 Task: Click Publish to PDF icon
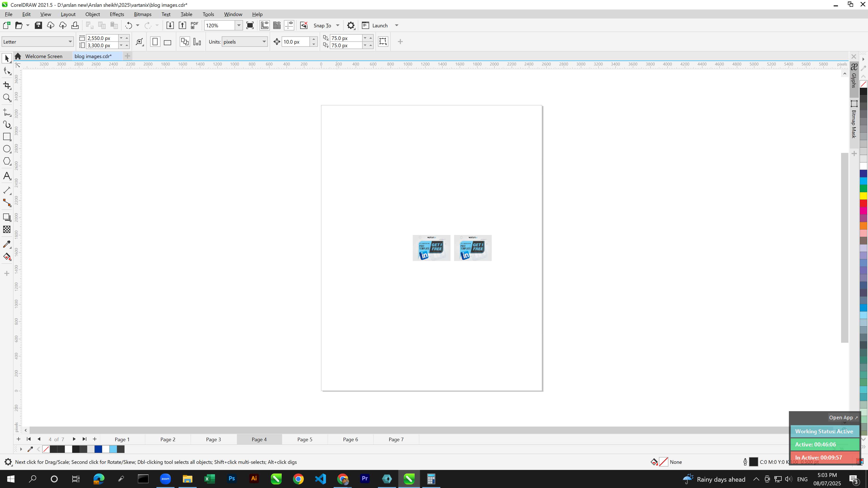click(194, 25)
